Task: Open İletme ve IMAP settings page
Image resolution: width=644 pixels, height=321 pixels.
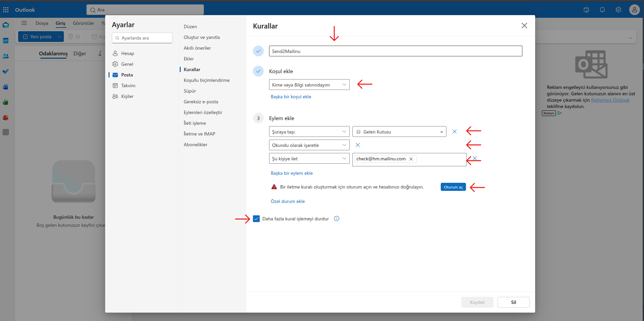Action: coord(200,134)
